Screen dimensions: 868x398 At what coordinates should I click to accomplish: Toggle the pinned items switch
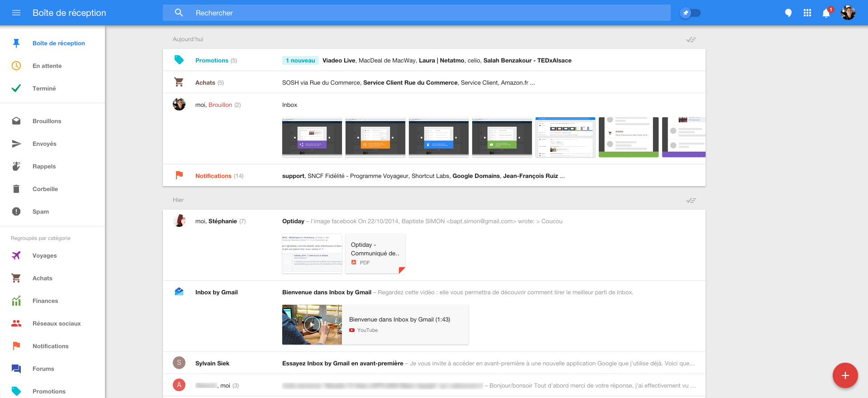pos(690,13)
